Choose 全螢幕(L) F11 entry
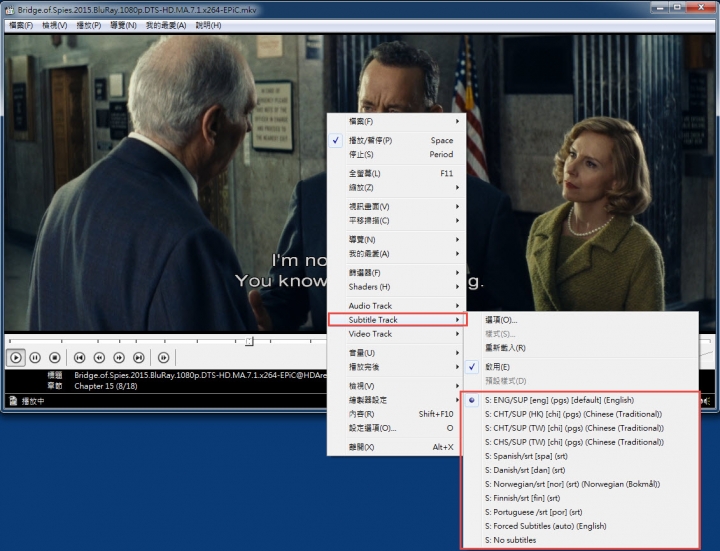The image size is (720, 551). tap(397, 174)
